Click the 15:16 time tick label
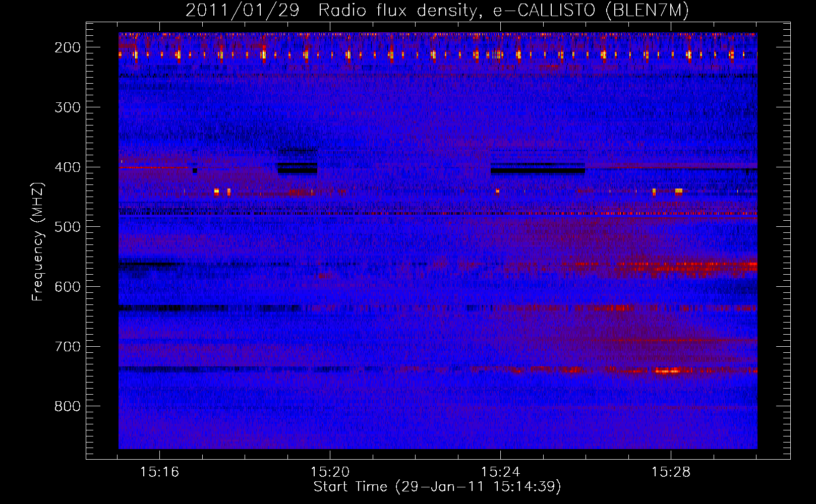The image size is (816, 504). point(159,472)
